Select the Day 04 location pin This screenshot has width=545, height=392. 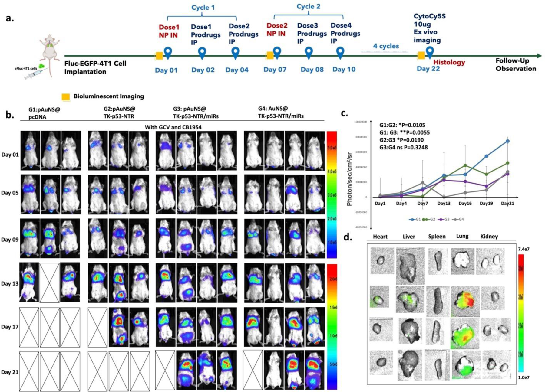pos(236,53)
